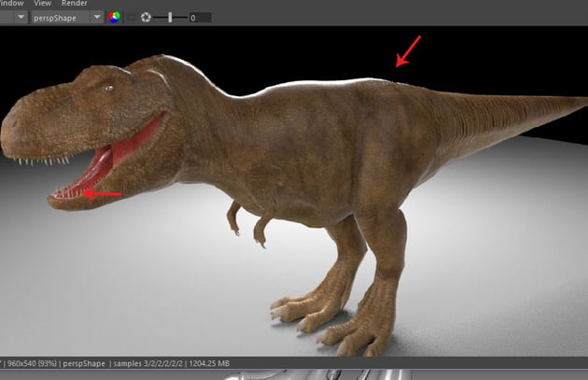Click the red arrow above the dinosaur's back
This screenshot has height=380, width=588.
pos(408,51)
